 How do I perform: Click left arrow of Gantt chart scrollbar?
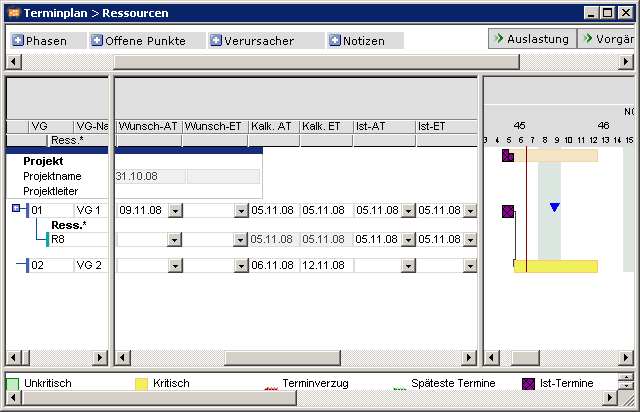(x=491, y=358)
